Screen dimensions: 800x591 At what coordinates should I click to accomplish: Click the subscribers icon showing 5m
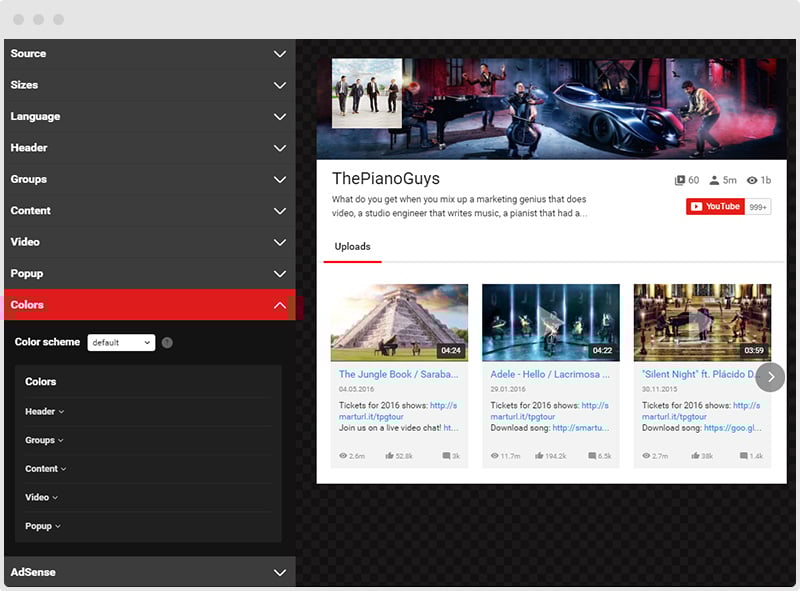[x=714, y=180]
